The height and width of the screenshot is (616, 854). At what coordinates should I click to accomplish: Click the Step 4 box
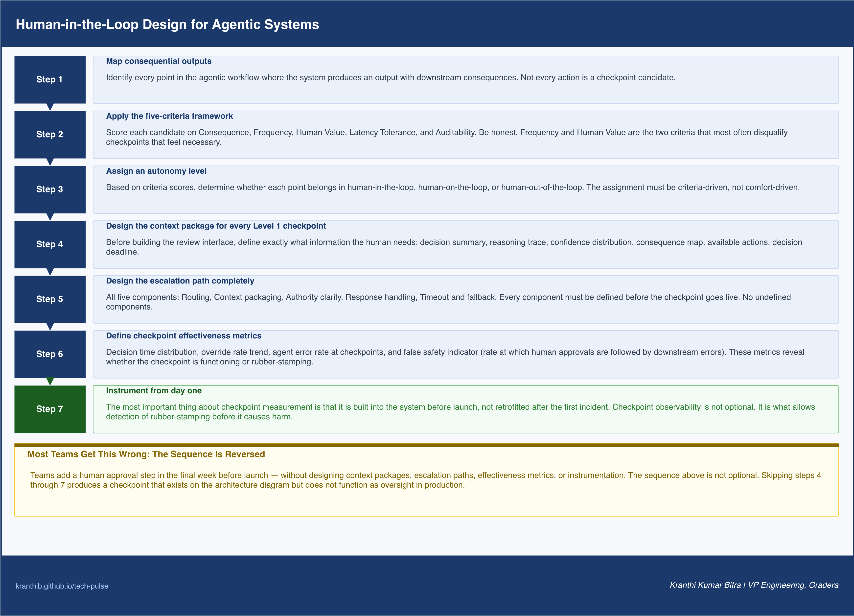click(x=50, y=244)
